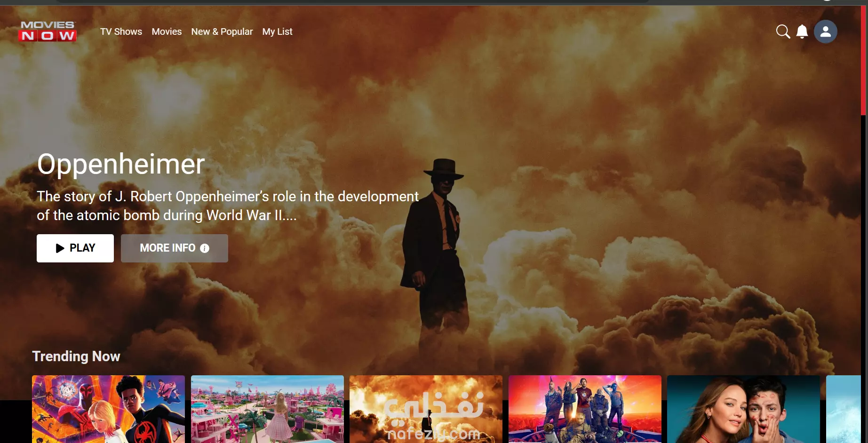Open the explosion thumbnail with Arabic text
This screenshot has width=868, height=443.
pyautogui.click(x=426, y=409)
